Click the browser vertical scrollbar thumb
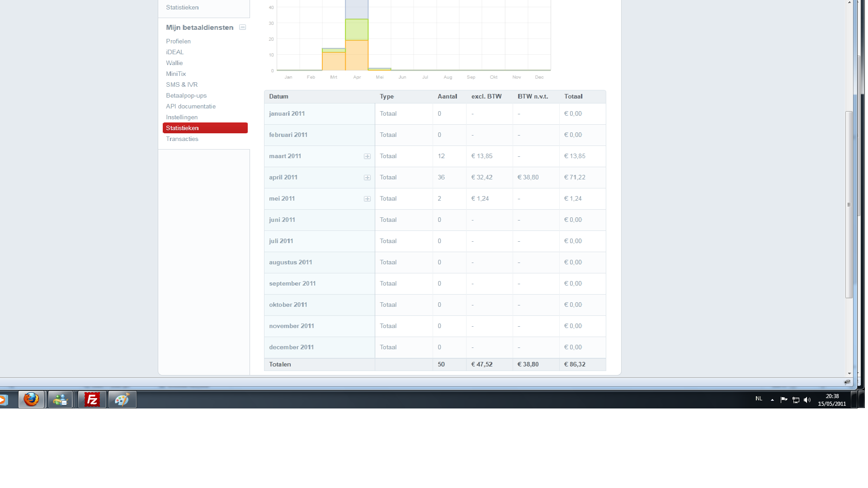 point(849,204)
